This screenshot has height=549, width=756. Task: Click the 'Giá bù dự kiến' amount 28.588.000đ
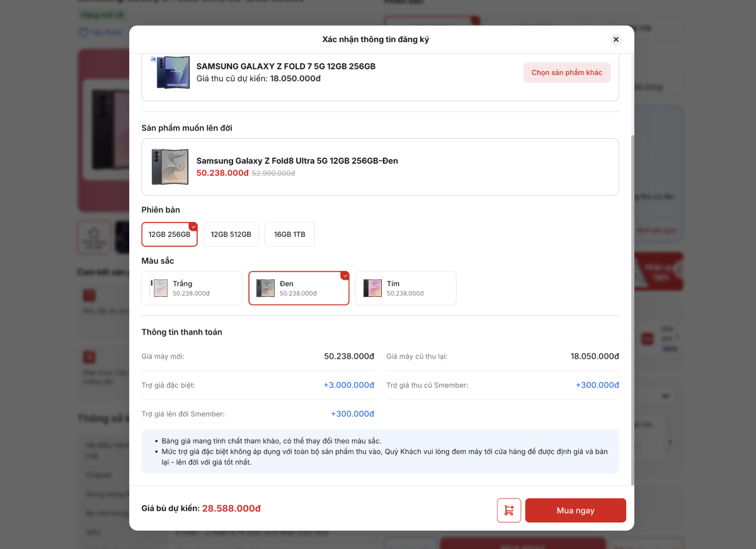click(231, 508)
